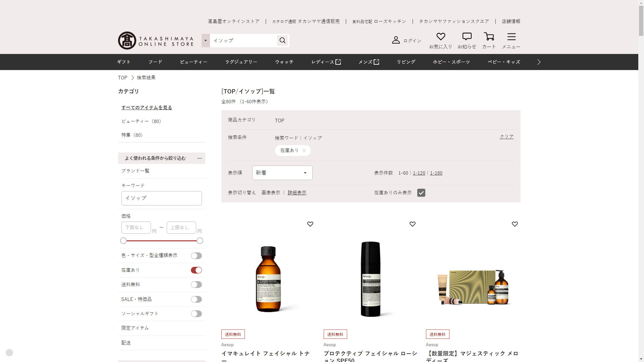Open the 表示順 sort dropdown

click(x=282, y=173)
